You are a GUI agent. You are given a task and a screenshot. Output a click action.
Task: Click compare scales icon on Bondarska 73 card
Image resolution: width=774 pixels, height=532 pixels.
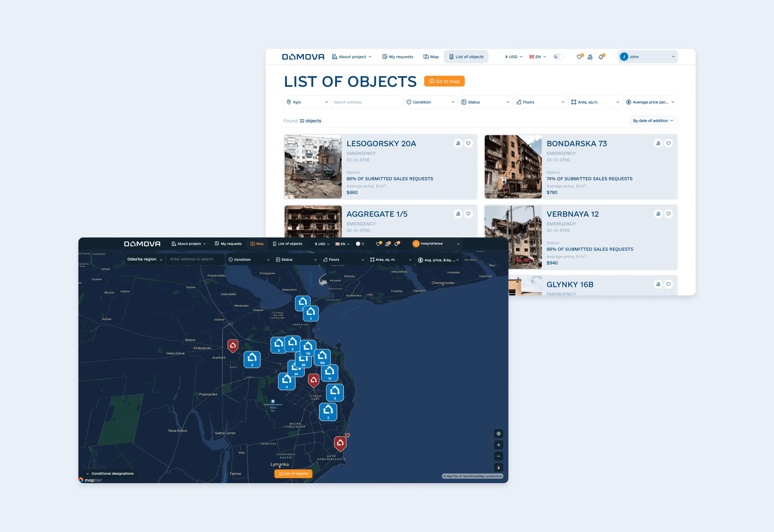click(658, 143)
